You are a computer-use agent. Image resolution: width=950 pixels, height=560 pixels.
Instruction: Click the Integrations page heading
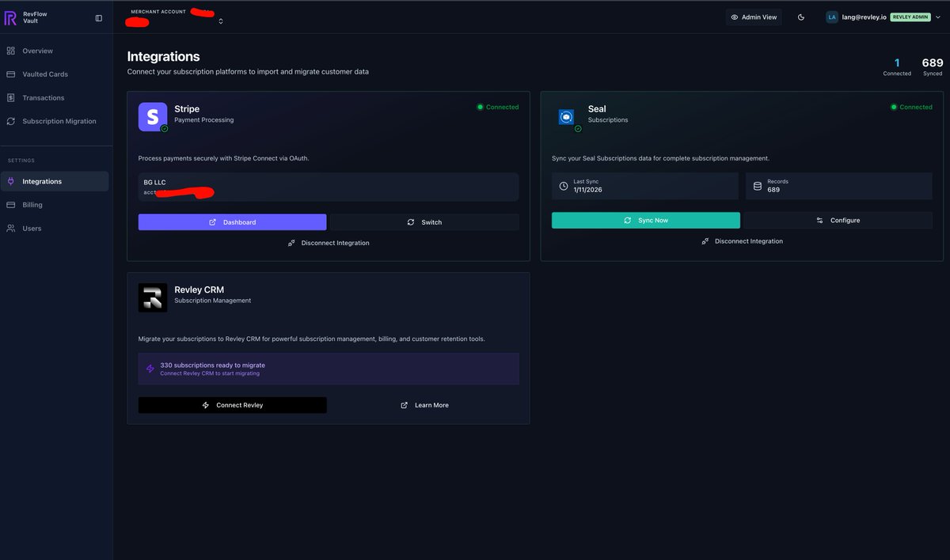(163, 57)
